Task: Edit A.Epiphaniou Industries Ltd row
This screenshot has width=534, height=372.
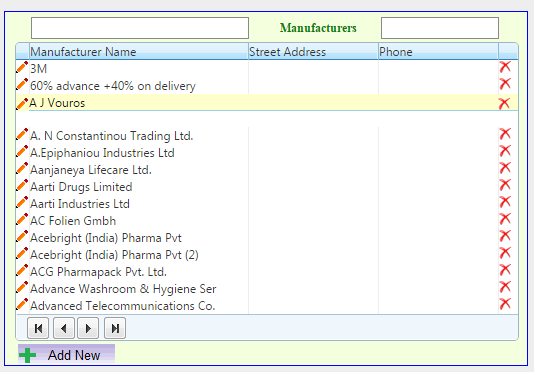Action: (x=22, y=151)
